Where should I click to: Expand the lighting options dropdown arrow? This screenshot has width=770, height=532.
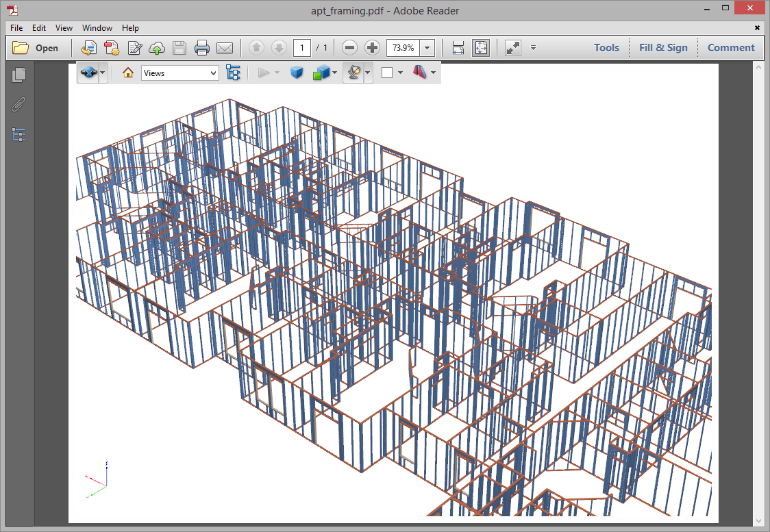click(368, 73)
